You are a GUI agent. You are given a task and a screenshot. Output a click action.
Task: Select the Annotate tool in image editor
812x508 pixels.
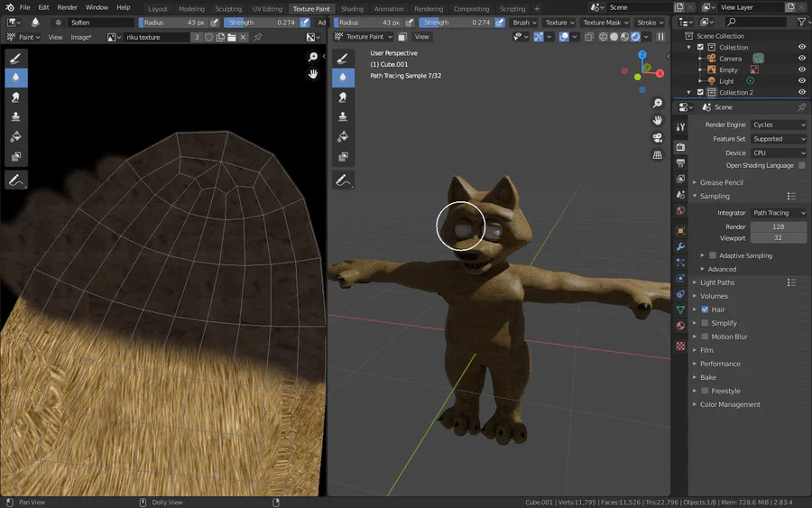pyautogui.click(x=15, y=180)
